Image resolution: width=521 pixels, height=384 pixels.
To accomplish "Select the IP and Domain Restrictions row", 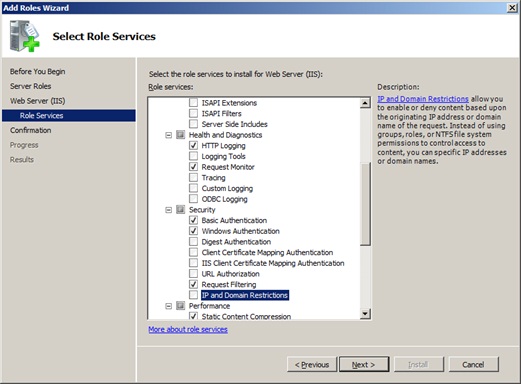I will (245, 295).
